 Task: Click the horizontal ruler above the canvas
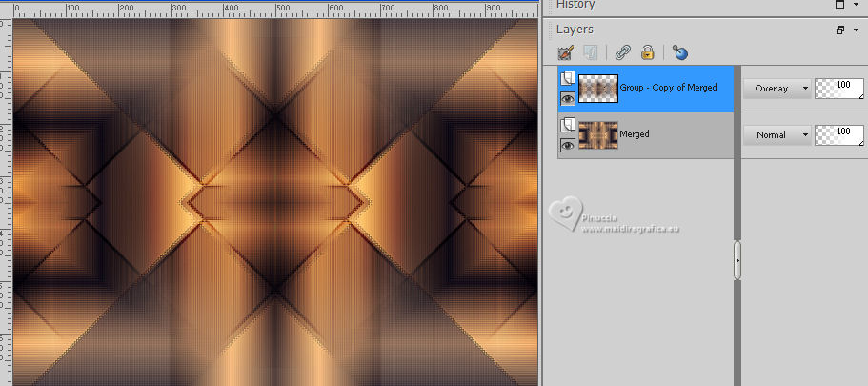[275, 10]
